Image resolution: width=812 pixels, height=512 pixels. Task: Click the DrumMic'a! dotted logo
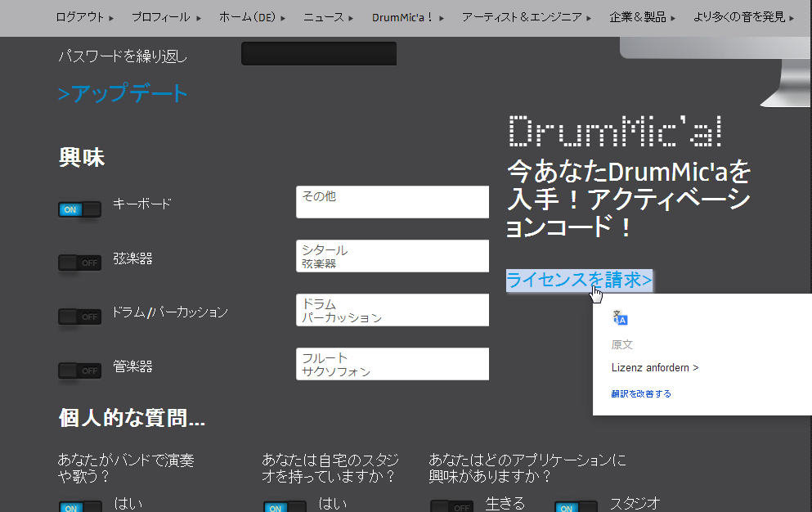(616, 131)
